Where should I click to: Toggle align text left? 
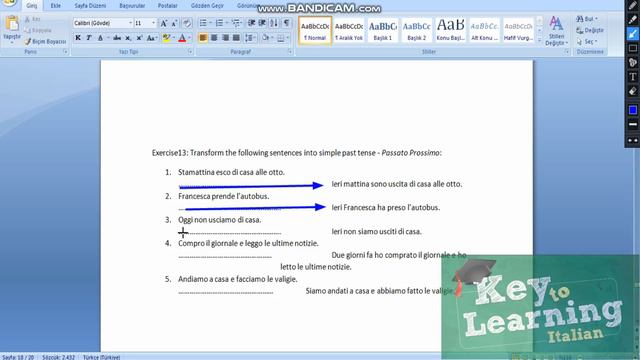click(x=203, y=38)
